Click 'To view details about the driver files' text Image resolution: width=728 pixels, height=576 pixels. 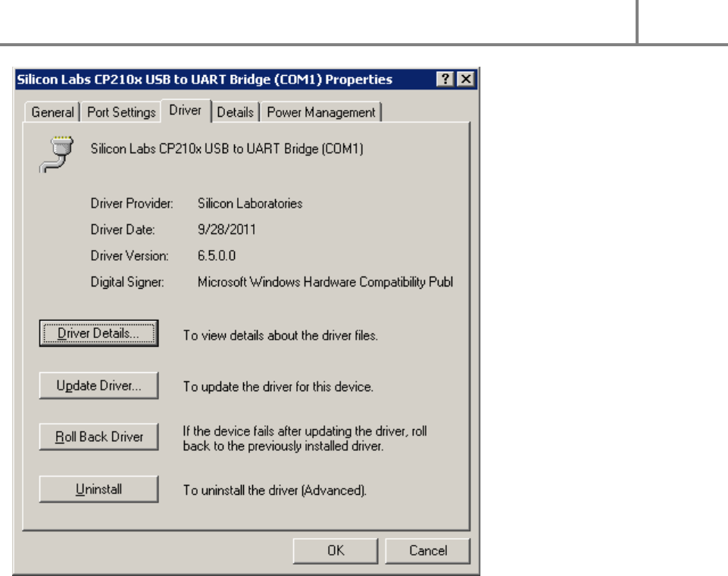point(280,336)
